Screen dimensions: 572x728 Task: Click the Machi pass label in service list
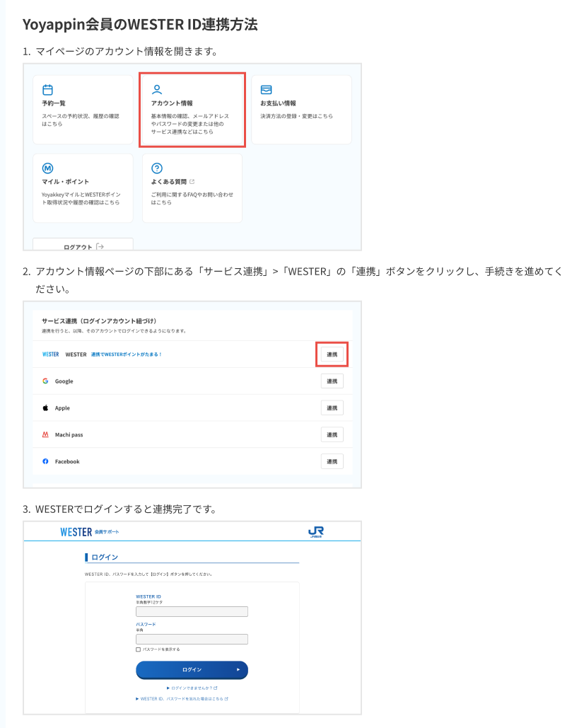pyautogui.click(x=69, y=434)
